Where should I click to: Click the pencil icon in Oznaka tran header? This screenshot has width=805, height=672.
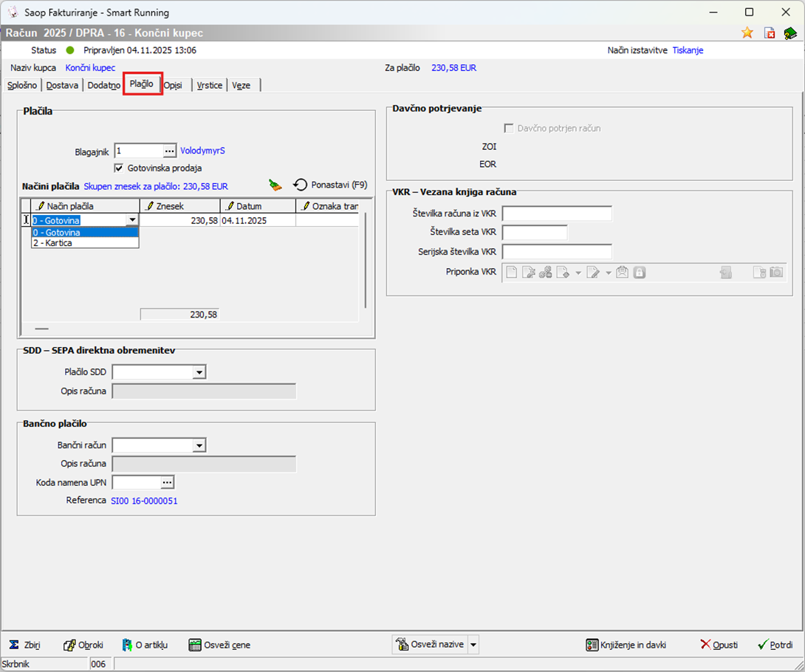(306, 206)
